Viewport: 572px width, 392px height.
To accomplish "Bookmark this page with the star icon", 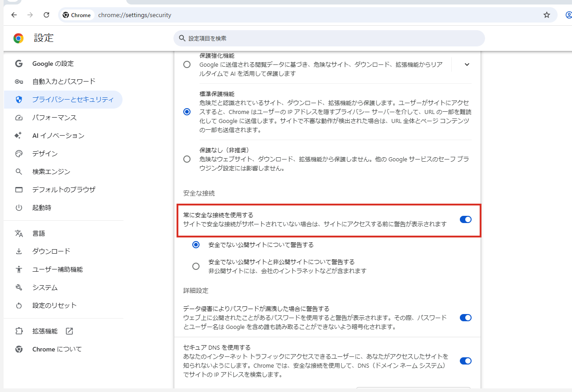I will tap(547, 15).
